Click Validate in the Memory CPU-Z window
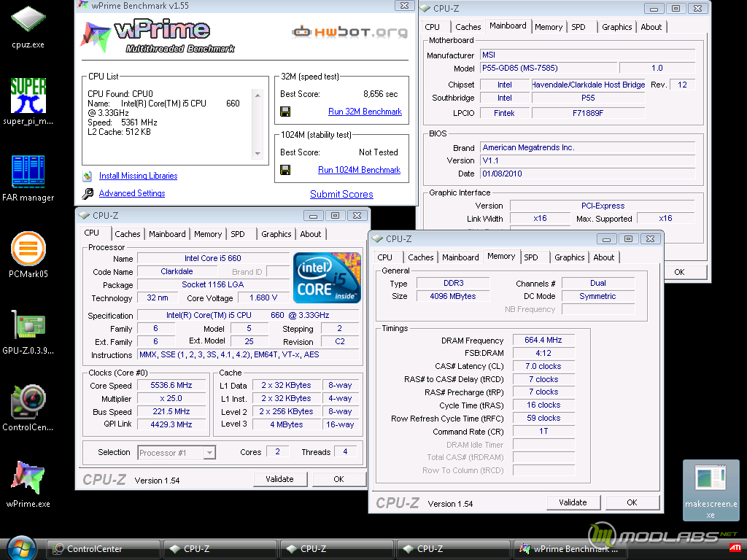This screenshot has height=560, width=747. pos(573,502)
